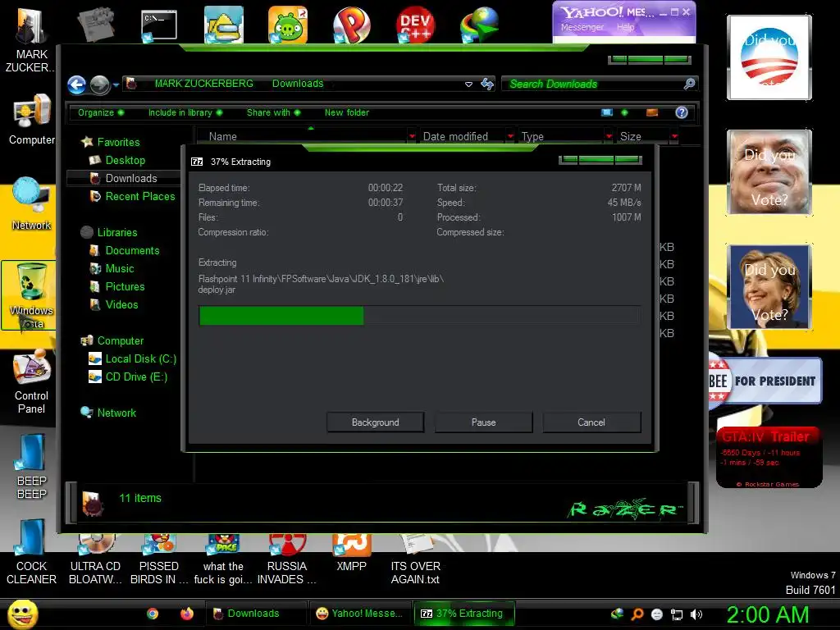Open Type column filter dropdown

(x=609, y=137)
